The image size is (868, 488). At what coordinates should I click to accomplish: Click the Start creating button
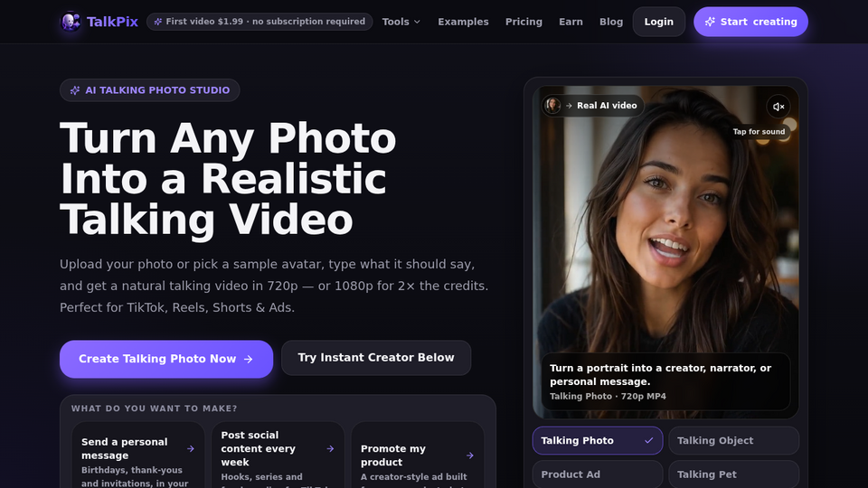point(750,22)
